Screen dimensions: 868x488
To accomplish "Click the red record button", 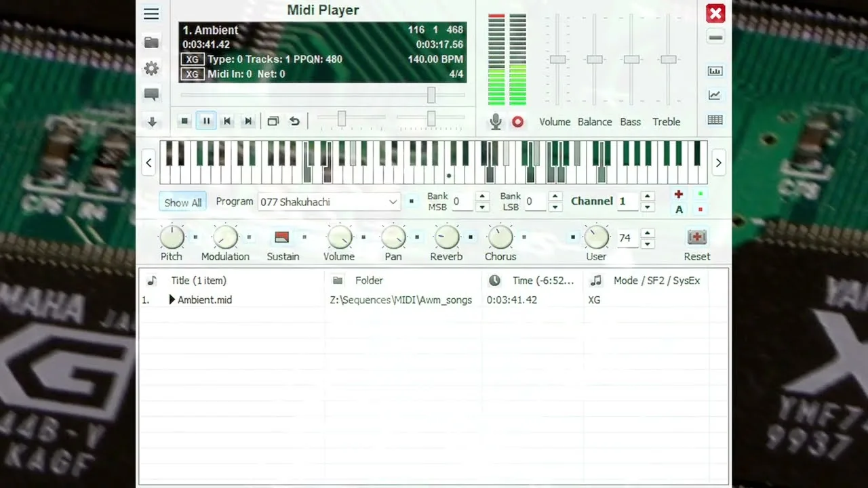I will 517,122.
